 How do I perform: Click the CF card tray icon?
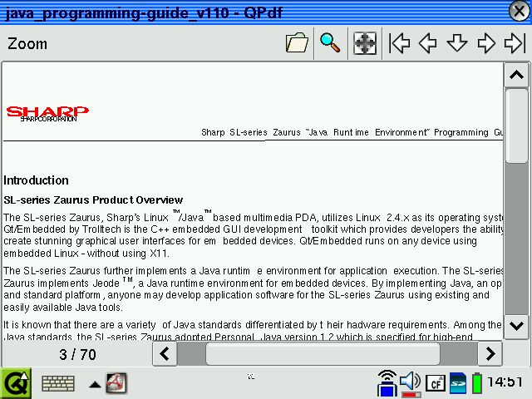436,384
